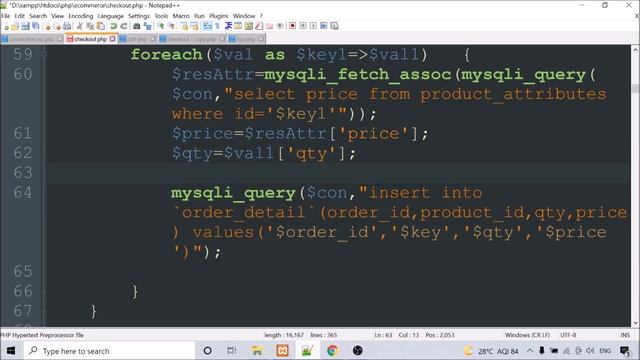Close the checkout.php tab
Screen dimensions: 640x360
(x=113, y=39)
